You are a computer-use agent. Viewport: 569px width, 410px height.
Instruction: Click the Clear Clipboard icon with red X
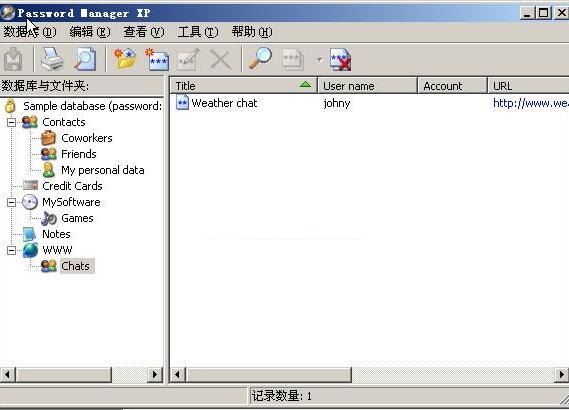(x=340, y=60)
